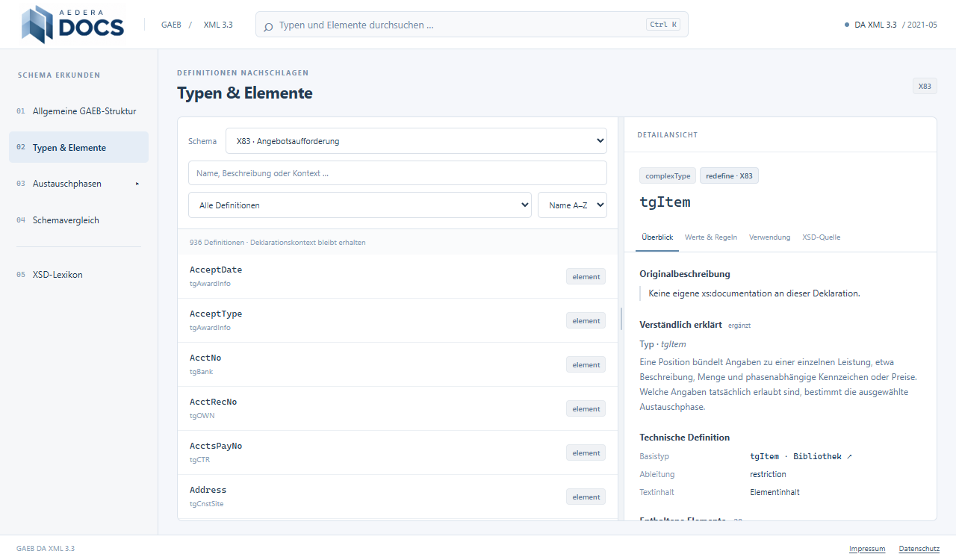Expand the Austauschphasen submenu arrow
The image size is (956, 560).
137,184
